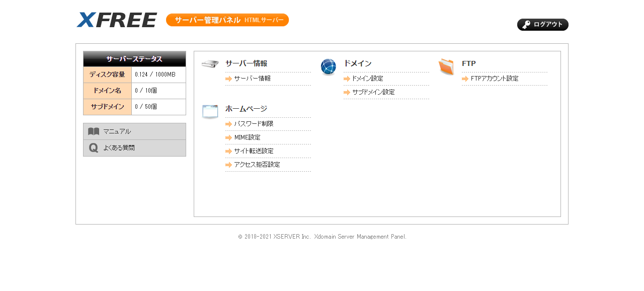Open the サーバー情報 link under the server heading
The width and height of the screenshot is (644, 291).
pyautogui.click(x=252, y=79)
